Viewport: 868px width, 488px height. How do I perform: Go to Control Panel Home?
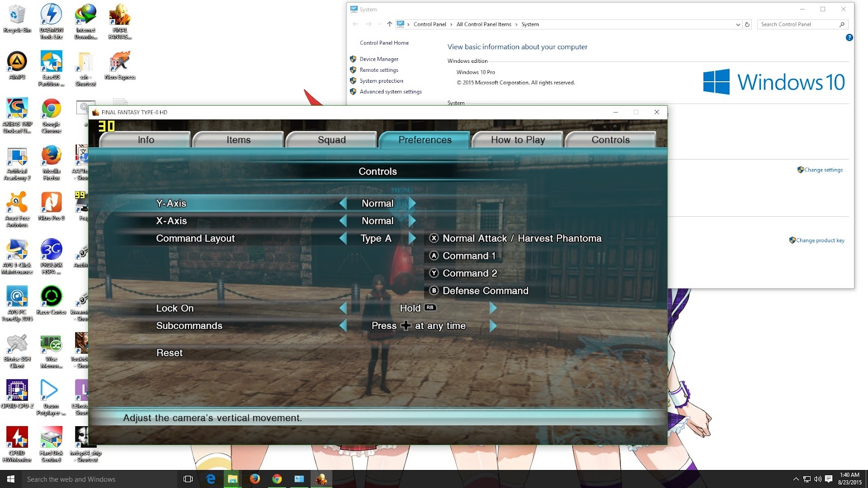coord(384,43)
